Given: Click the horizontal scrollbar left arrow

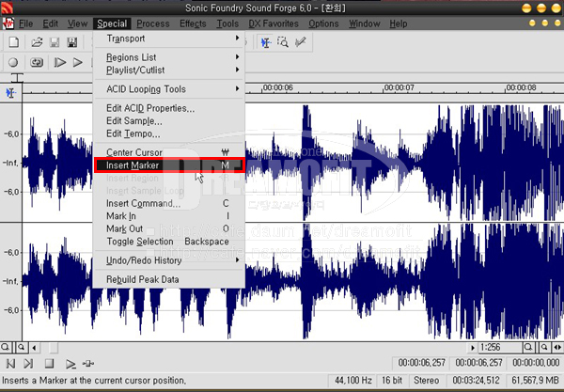Looking at the screenshot, I should tap(35, 348).
